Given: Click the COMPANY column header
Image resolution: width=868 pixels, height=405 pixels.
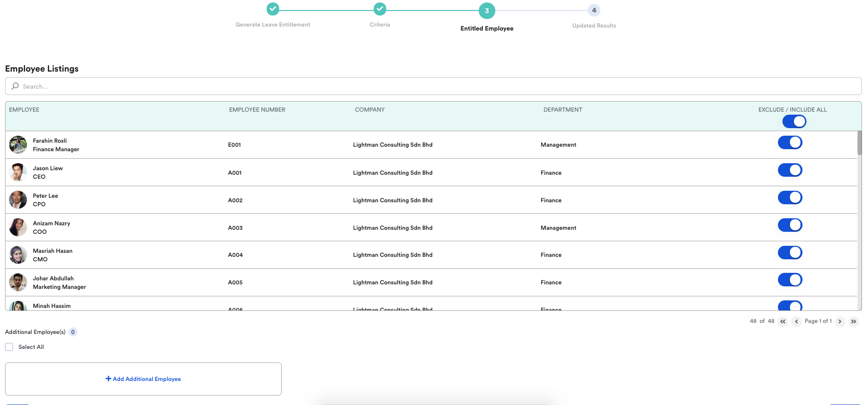Looking at the screenshot, I should tap(370, 110).
